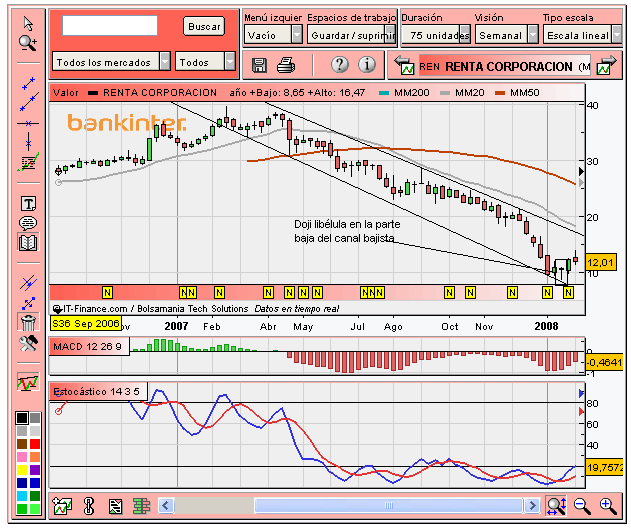Click the S36 Sep 2006 date label
This screenshot has height=528, width=631.
point(85,324)
